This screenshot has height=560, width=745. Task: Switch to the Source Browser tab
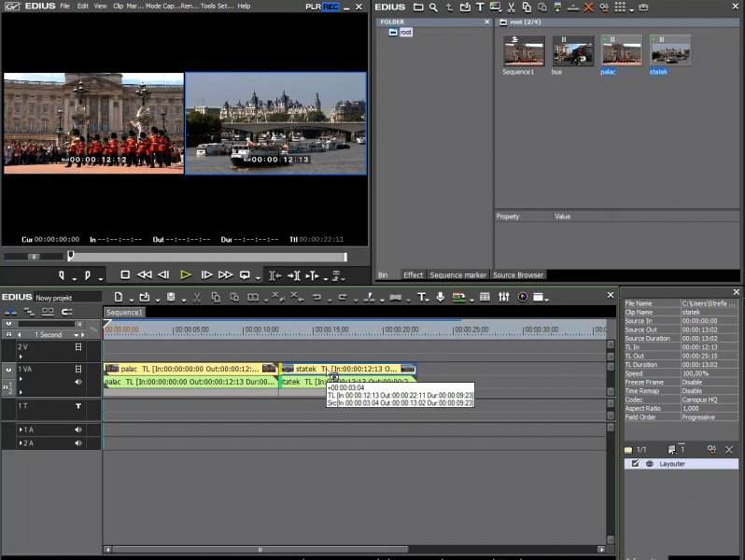[x=518, y=275]
